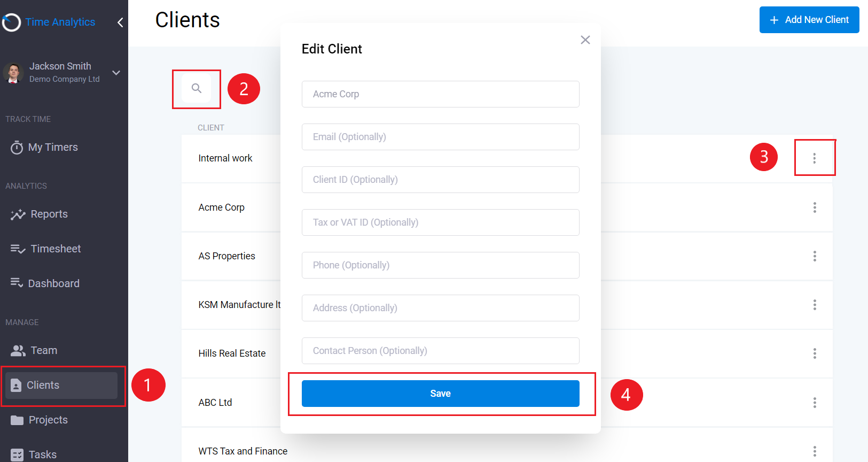The width and height of the screenshot is (868, 462).
Task: Open the three-dot menu for Hills Real Estate
Action: [815, 353]
